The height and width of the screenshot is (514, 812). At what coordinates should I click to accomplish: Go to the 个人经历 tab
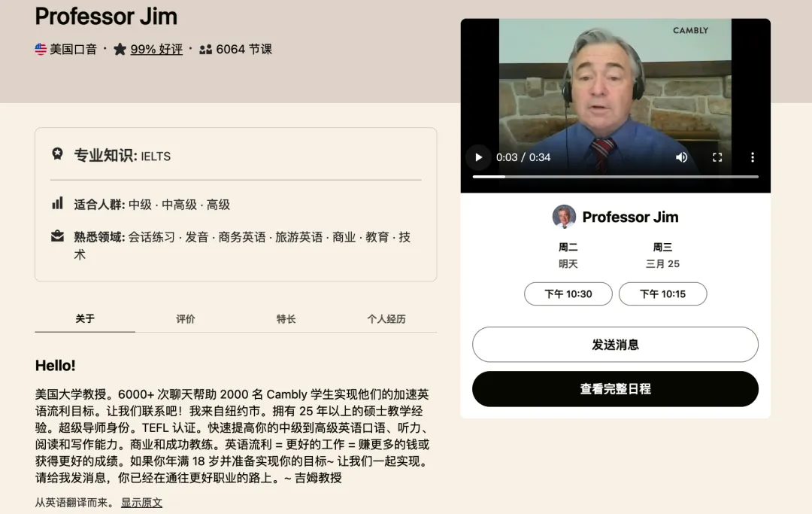point(386,318)
